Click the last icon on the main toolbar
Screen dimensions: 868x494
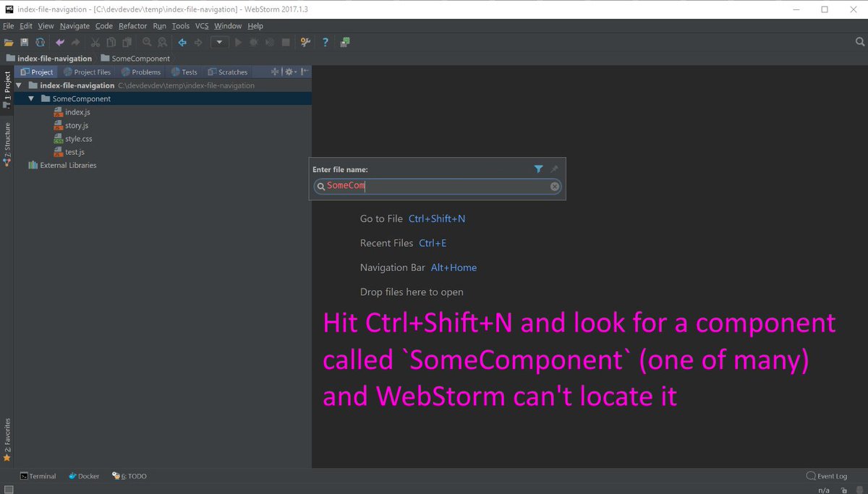click(345, 43)
